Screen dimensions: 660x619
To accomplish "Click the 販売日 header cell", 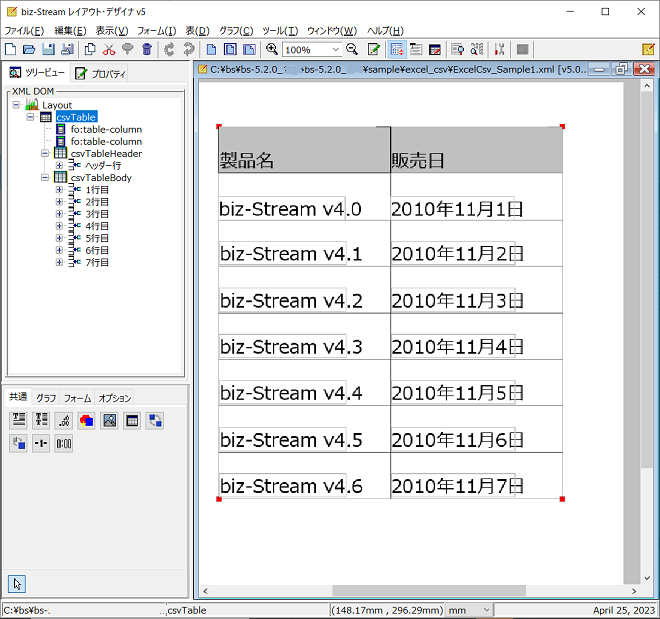I will click(476, 150).
